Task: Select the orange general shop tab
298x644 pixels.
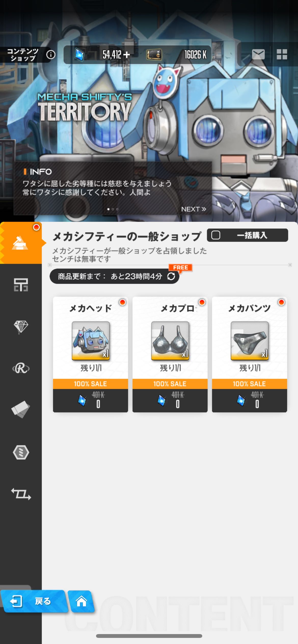Action: tap(21, 243)
